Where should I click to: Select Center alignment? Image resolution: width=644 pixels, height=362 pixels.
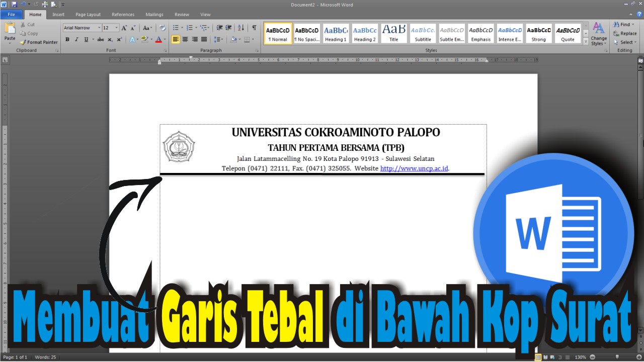185,39
